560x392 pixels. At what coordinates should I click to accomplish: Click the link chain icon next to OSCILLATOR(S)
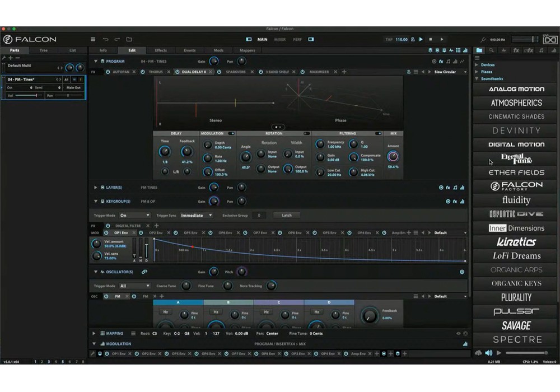pos(144,272)
